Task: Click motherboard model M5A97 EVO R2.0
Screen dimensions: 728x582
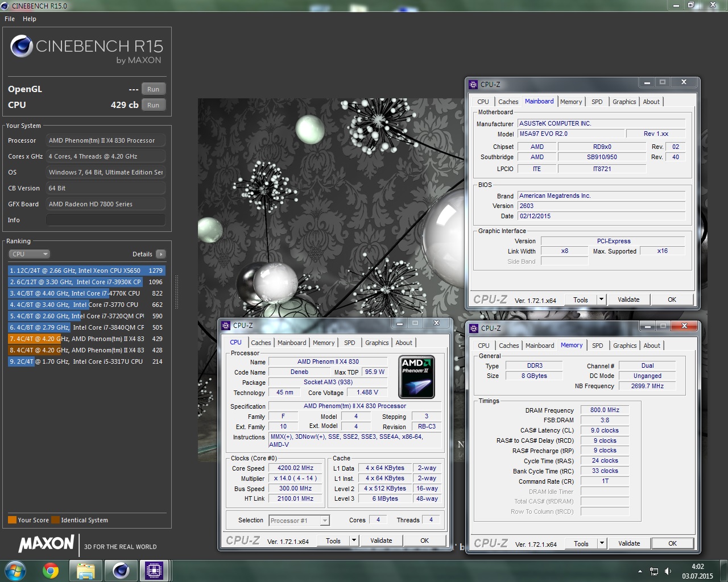Action: click(570, 134)
